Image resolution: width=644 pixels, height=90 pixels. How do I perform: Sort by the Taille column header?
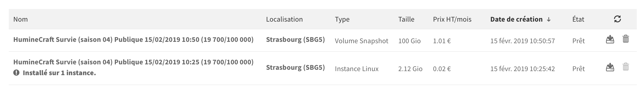coord(406,19)
